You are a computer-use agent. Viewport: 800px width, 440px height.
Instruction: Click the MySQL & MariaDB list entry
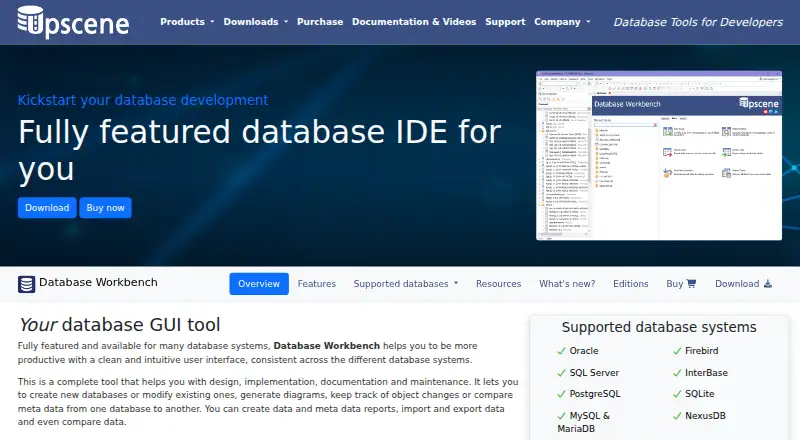584,422
